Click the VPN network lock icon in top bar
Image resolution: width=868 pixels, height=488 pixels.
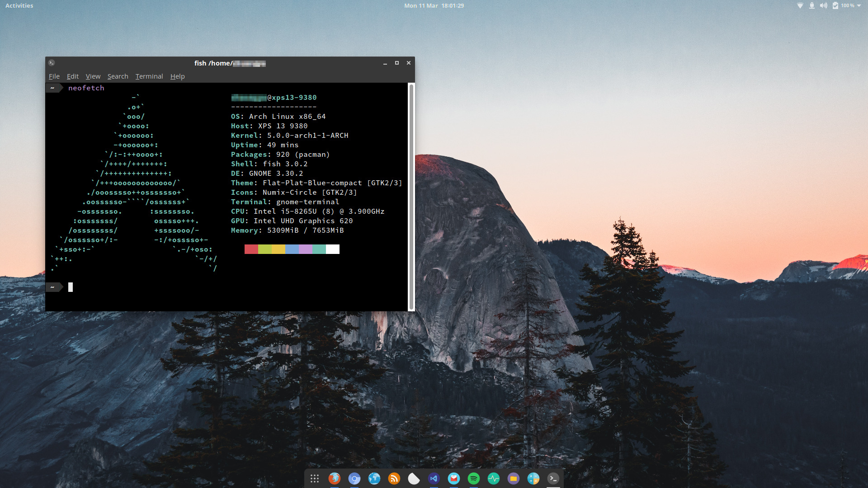(812, 6)
